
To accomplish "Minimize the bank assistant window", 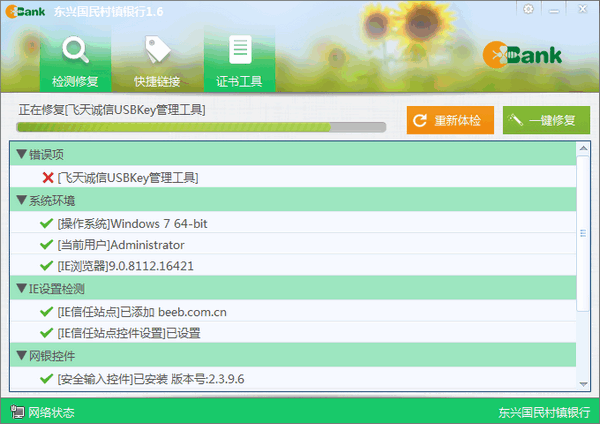I will pos(554,10).
